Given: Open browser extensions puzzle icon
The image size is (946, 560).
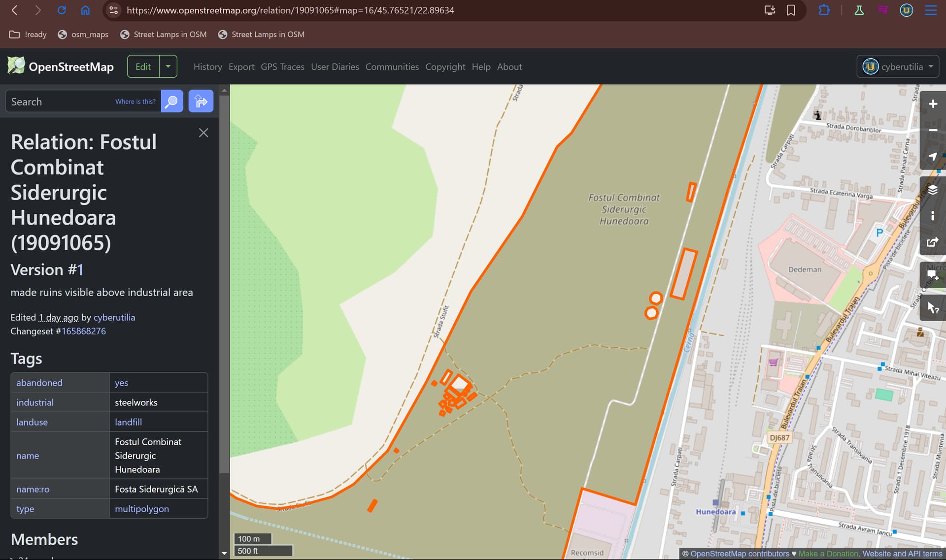Looking at the screenshot, I should point(824,10).
